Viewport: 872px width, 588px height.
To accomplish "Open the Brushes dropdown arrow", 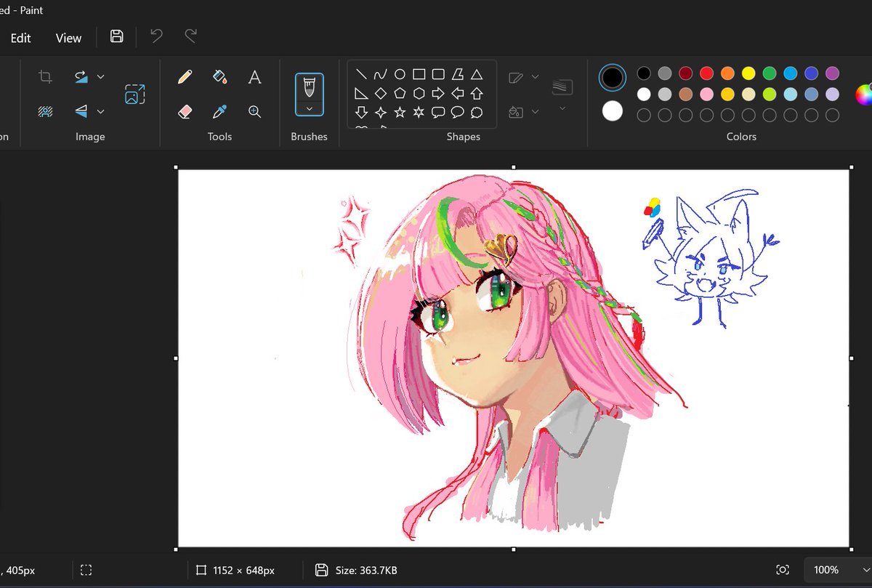I will [310, 108].
